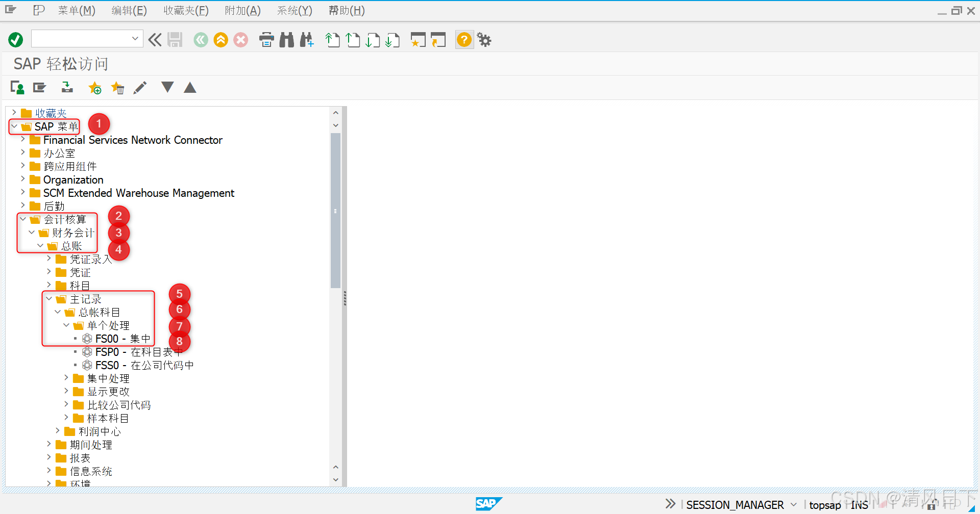Click Move Favorites Down triangle
The width and height of the screenshot is (980, 514).
click(167, 87)
